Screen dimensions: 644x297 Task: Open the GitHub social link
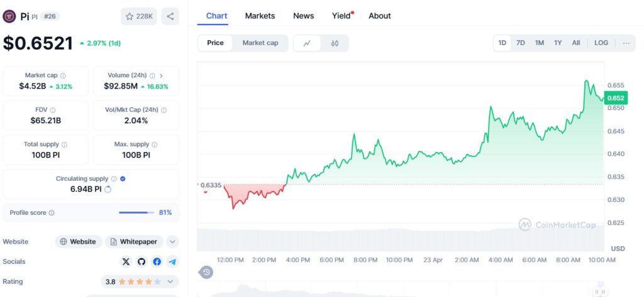(142, 262)
